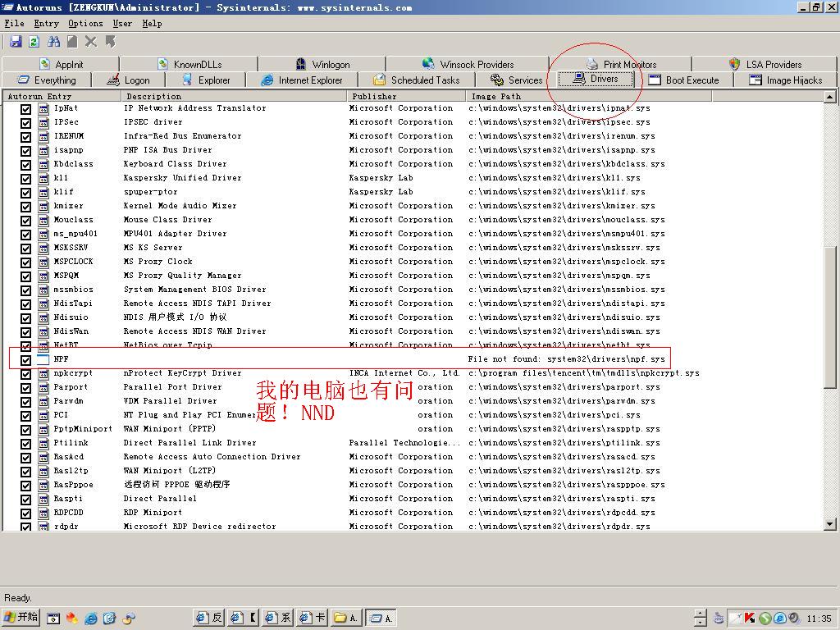The width and height of the screenshot is (840, 630).
Task: Click the Save toolbar icon
Action: pos(16,42)
